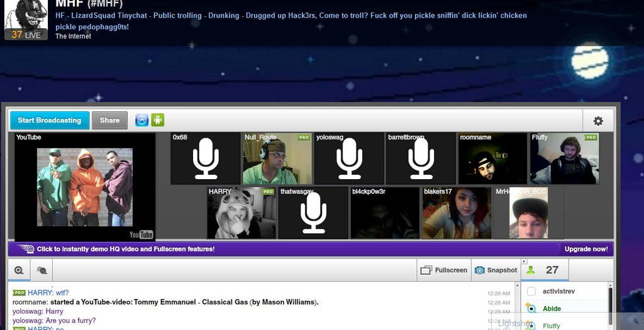Viewport: 644px width, 330px height.
Task: Open the Android app icon
Action: (158, 120)
